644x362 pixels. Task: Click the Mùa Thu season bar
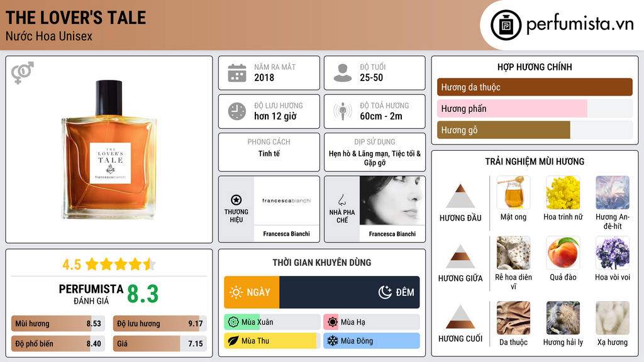point(272,341)
